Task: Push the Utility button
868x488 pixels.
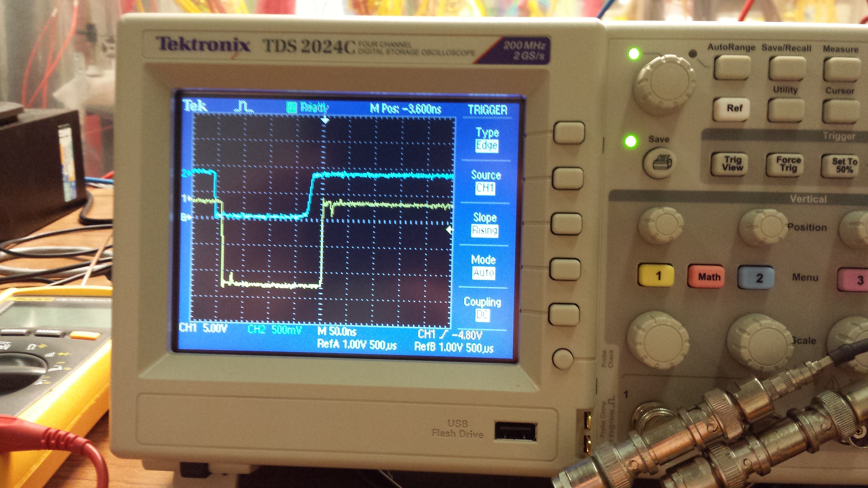Action: coord(785,110)
